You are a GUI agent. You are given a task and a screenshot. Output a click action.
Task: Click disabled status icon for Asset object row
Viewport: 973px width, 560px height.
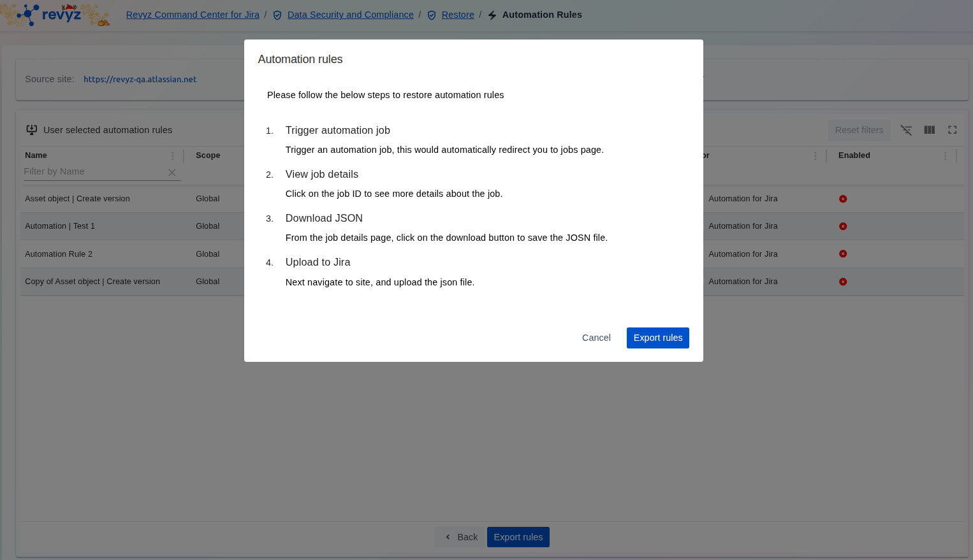click(843, 199)
